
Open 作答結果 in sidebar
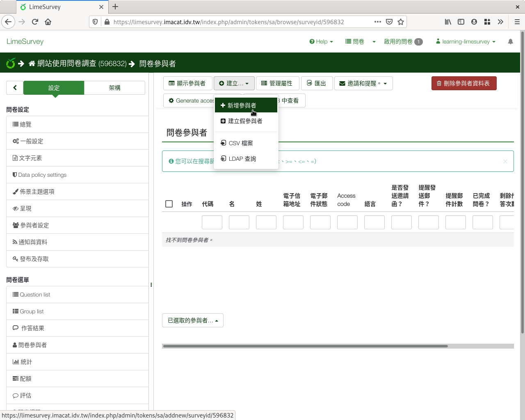(78, 328)
